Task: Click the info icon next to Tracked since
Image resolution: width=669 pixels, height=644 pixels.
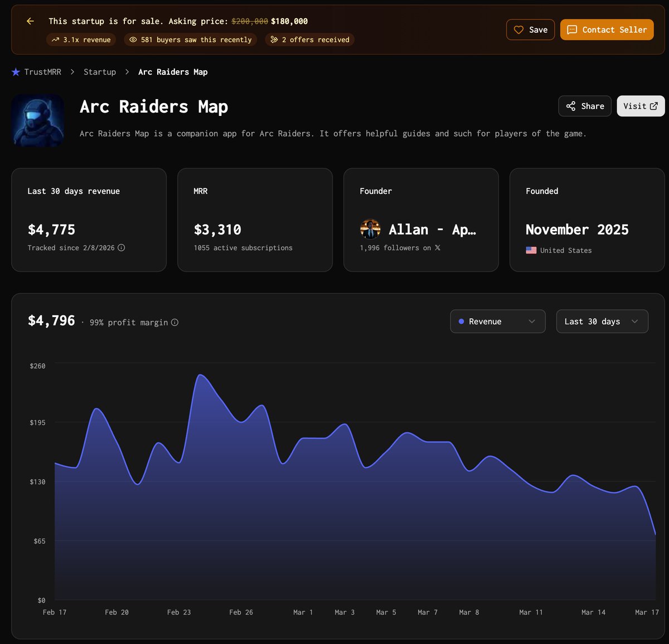Action: pyautogui.click(x=122, y=248)
